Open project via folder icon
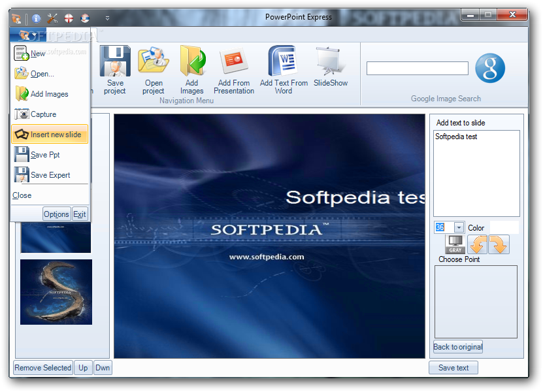Image resolution: width=543 pixels, height=392 pixels. click(x=154, y=61)
